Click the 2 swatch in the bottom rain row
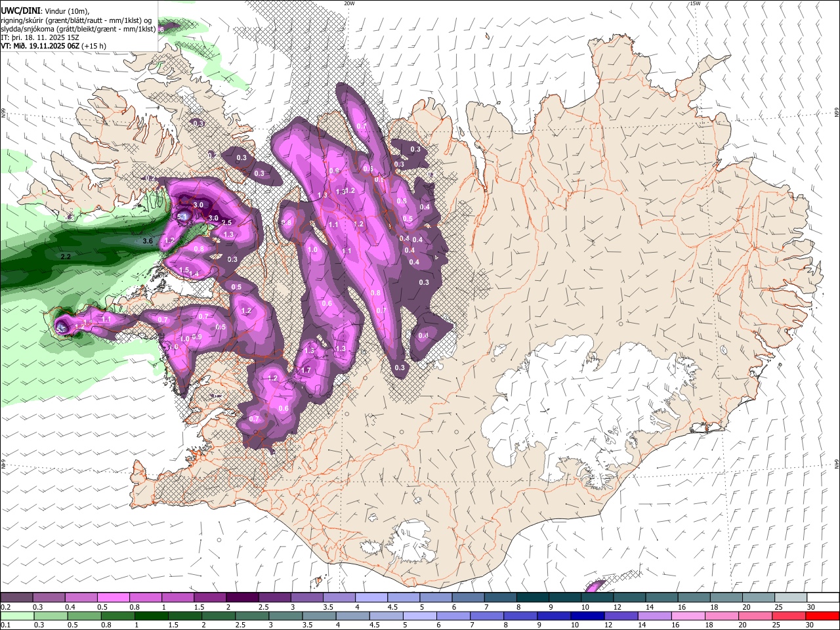The image size is (840, 630). [x=218, y=616]
